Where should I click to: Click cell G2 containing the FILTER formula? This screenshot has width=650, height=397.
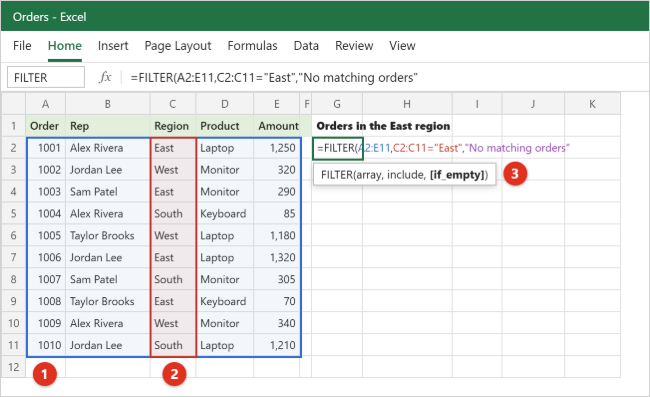pyautogui.click(x=337, y=148)
